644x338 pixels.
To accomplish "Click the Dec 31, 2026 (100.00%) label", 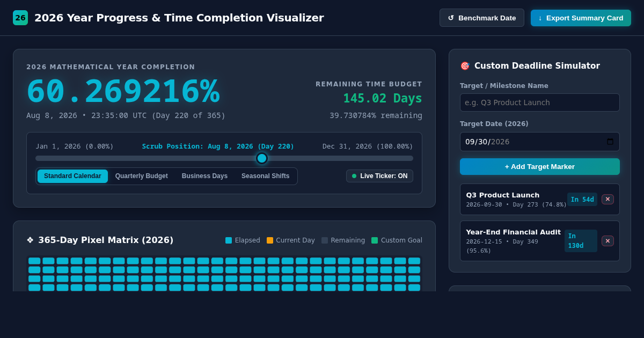I will coord(368,146).
